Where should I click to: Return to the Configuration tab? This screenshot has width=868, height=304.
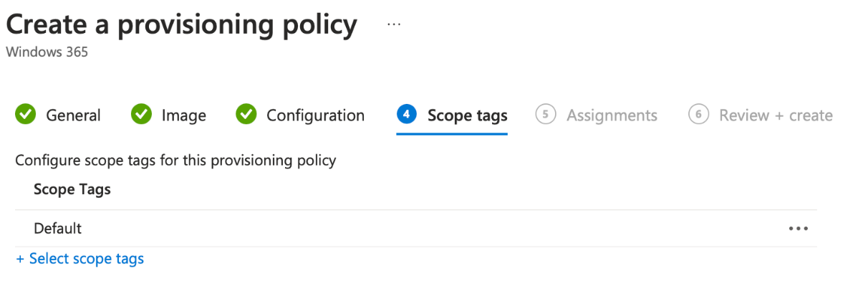(316, 115)
